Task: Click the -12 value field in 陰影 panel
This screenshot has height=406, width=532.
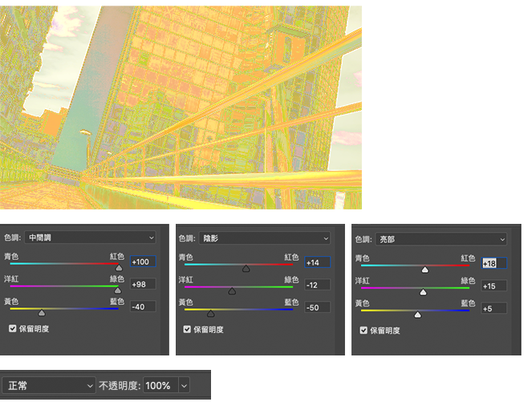Action: [318, 285]
